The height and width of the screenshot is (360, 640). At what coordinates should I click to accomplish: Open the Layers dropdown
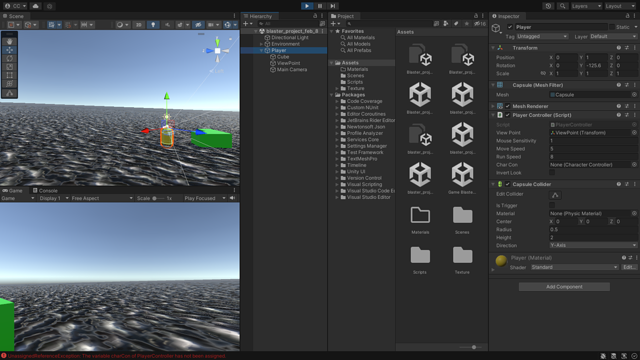[x=586, y=6]
